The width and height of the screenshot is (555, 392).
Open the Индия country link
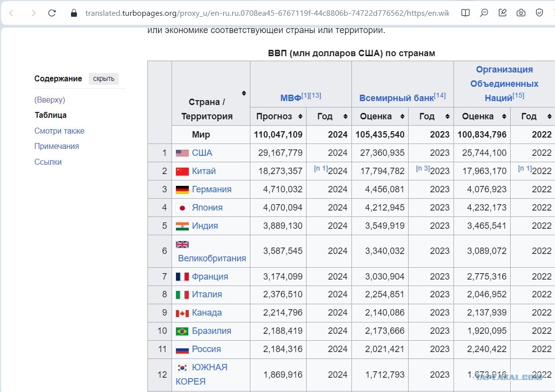pos(205,226)
